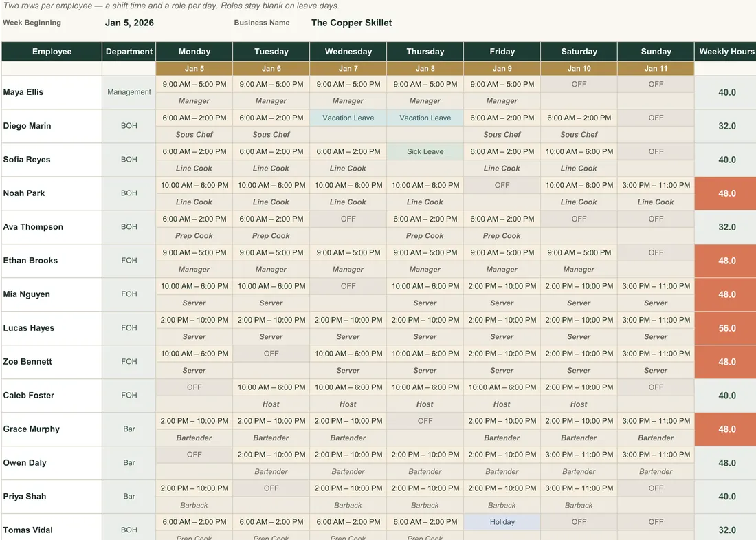The width and height of the screenshot is (756, 540).
Task: Click Lucas Hayes's Wednesday Server role
Action: coord(348,337)
